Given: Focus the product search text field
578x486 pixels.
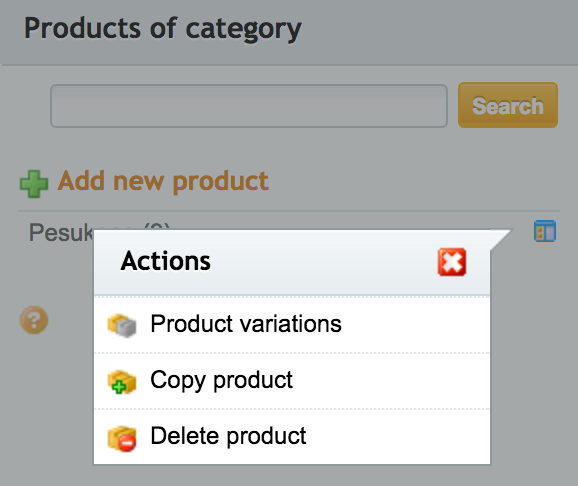Looking at the screenshot, I should pos(249,106).
